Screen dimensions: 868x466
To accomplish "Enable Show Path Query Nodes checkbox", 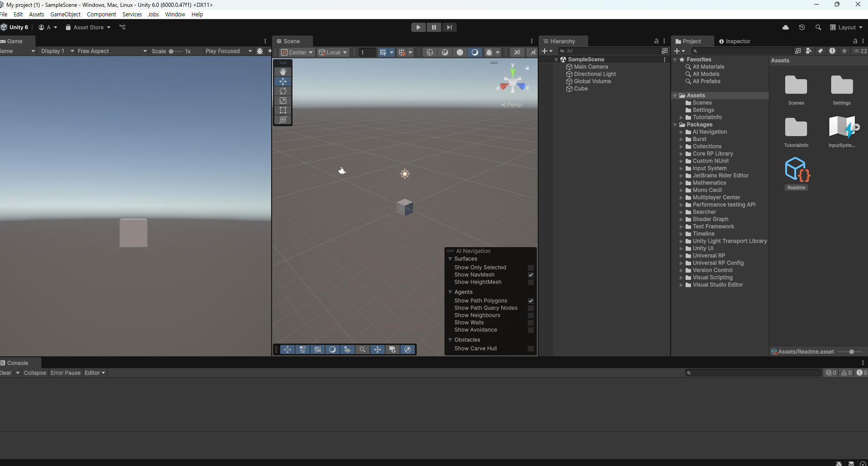I will (531, 308).
